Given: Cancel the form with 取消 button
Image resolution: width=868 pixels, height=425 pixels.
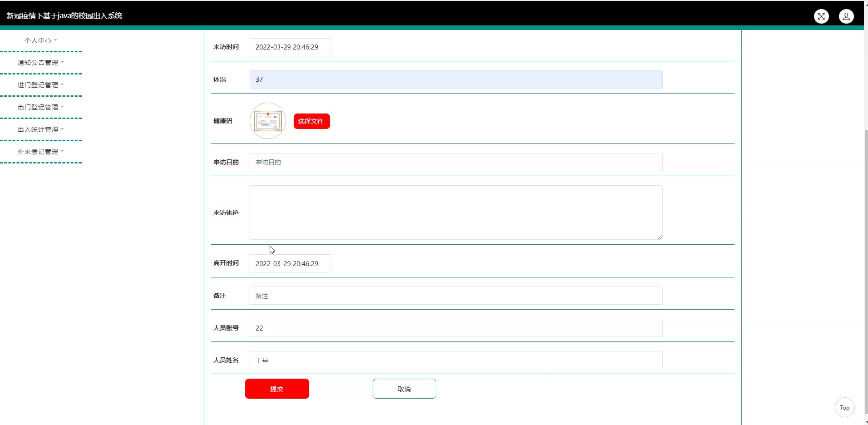Looking at the screenshot, I should click(404, 389).
